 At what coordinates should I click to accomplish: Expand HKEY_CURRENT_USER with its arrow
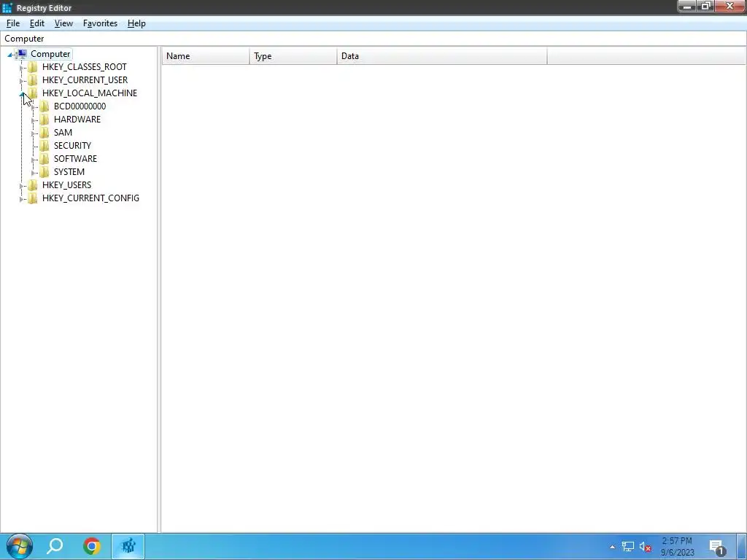tap(21, 80)
